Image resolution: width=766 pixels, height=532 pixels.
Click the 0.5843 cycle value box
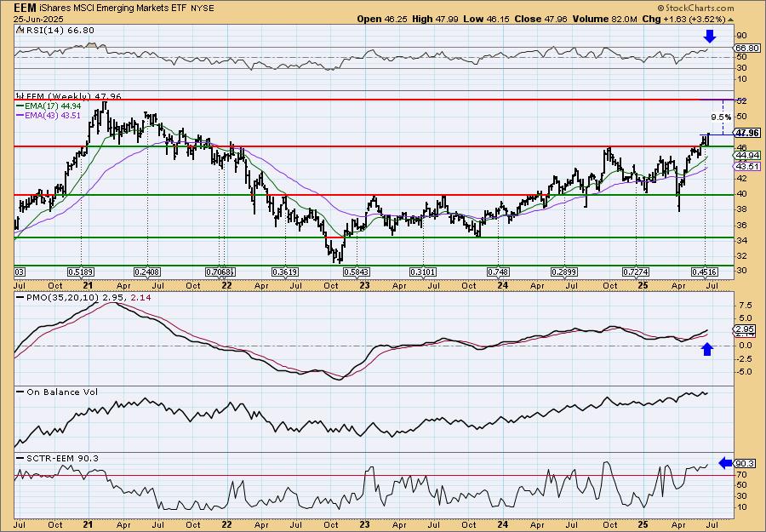[x=357, y=272]
